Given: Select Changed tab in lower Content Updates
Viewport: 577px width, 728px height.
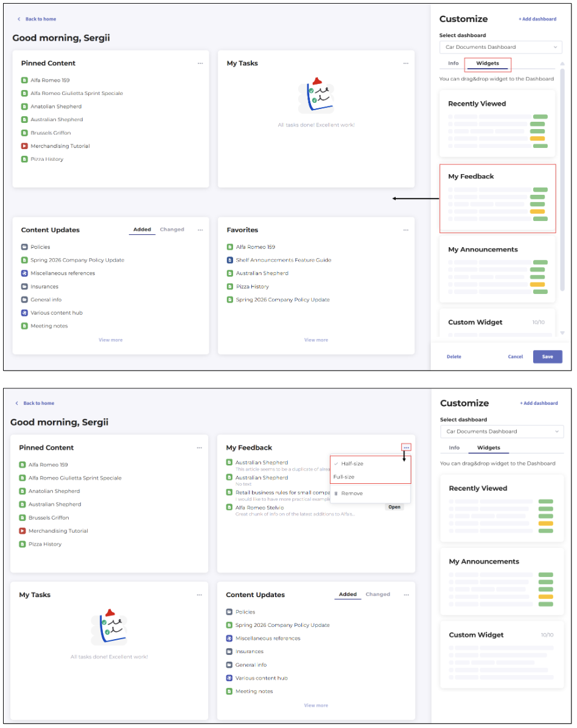Looking at the screenshot, I should pos(377,594).
